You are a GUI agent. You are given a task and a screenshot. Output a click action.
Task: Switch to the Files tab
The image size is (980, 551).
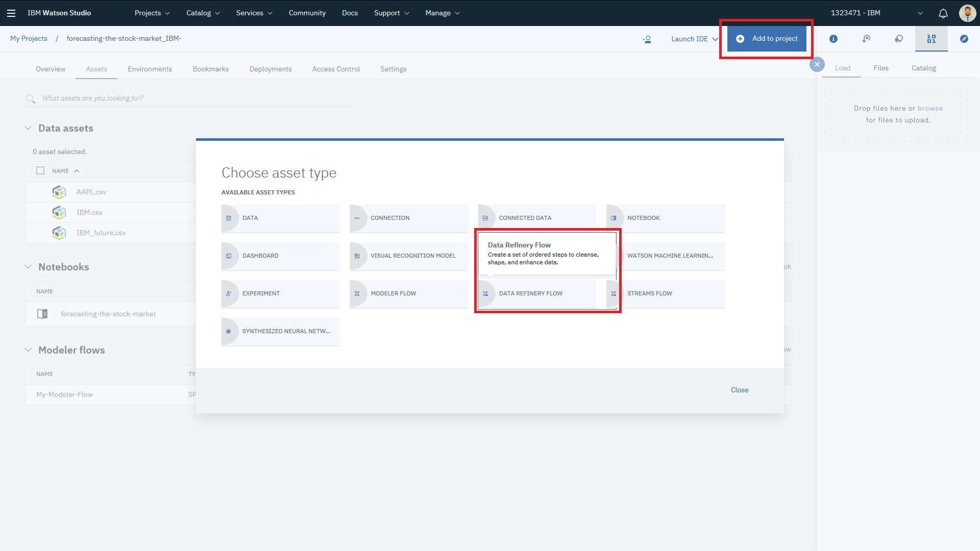[x=880, y=68]
